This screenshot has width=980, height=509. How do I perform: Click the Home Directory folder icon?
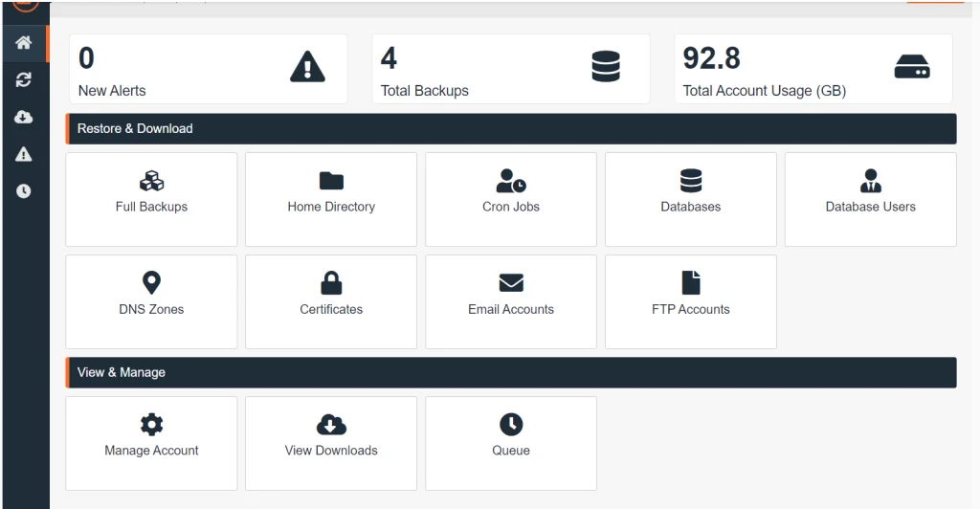[331, 181]
